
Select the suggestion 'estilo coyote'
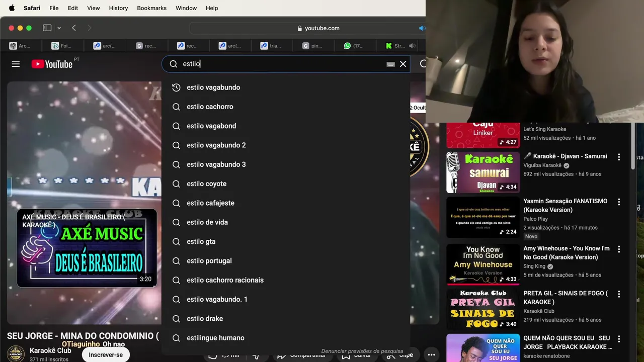point(286,184)
